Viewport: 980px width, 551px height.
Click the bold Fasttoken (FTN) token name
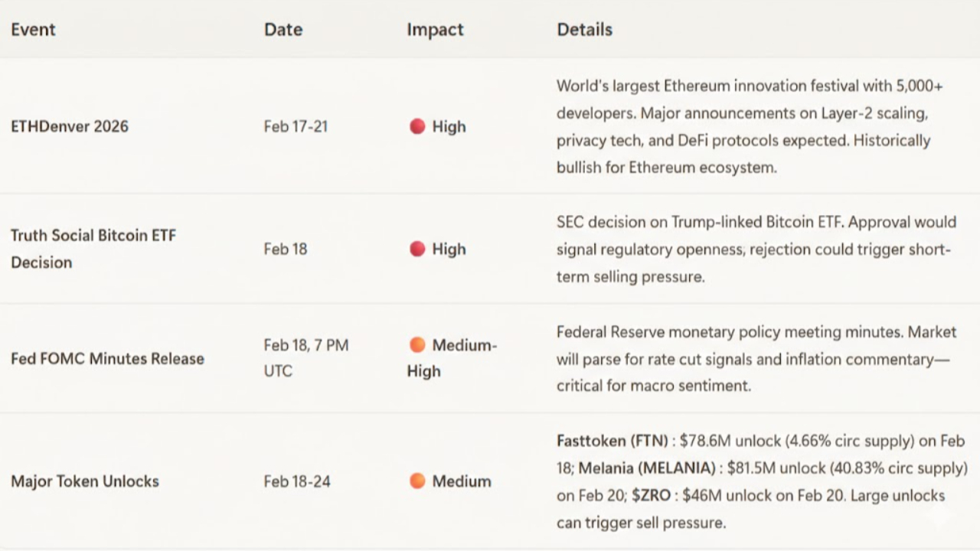click(x=612, y=441)
